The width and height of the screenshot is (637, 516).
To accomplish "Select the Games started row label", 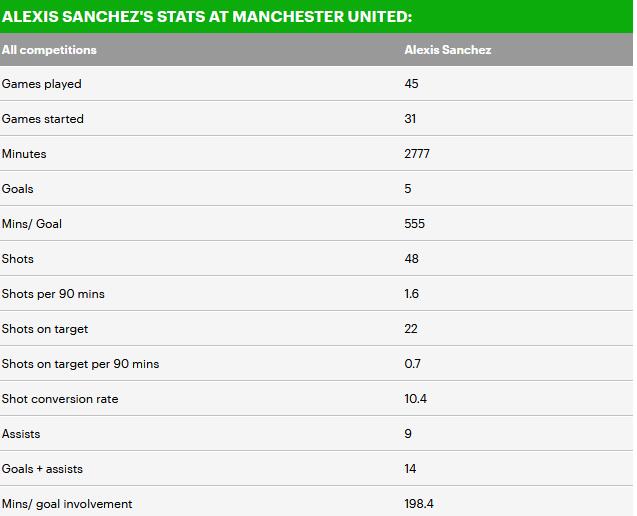I will tap(43, 119).
